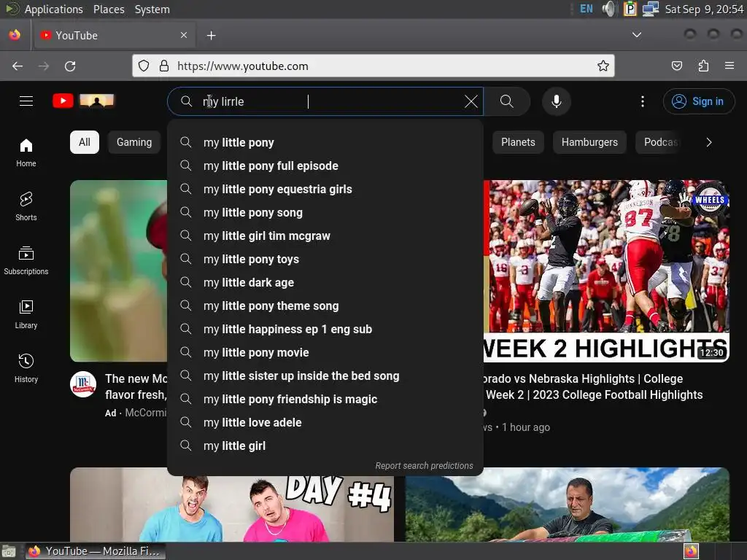The image size is (747, 560).
Task: Expand the list all tabs dropdown arrow
Action: tap(636, 35)
